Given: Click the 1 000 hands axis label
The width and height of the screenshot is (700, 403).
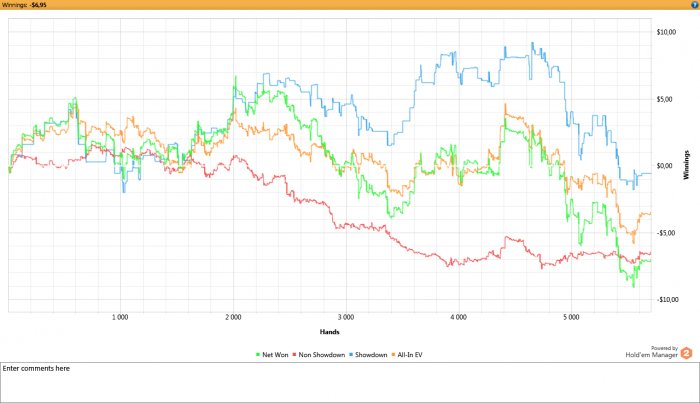Looking at the screenshot, I should coord(120,317).
